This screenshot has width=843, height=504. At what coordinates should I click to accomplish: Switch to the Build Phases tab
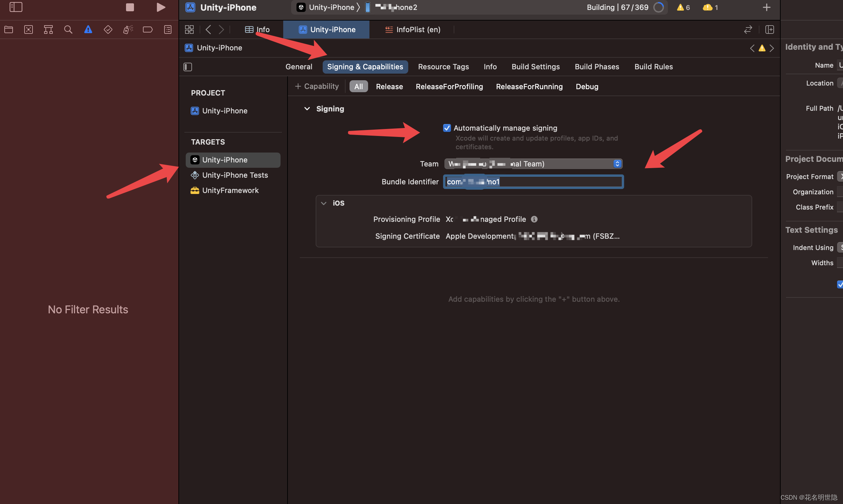tap(597, 67)
